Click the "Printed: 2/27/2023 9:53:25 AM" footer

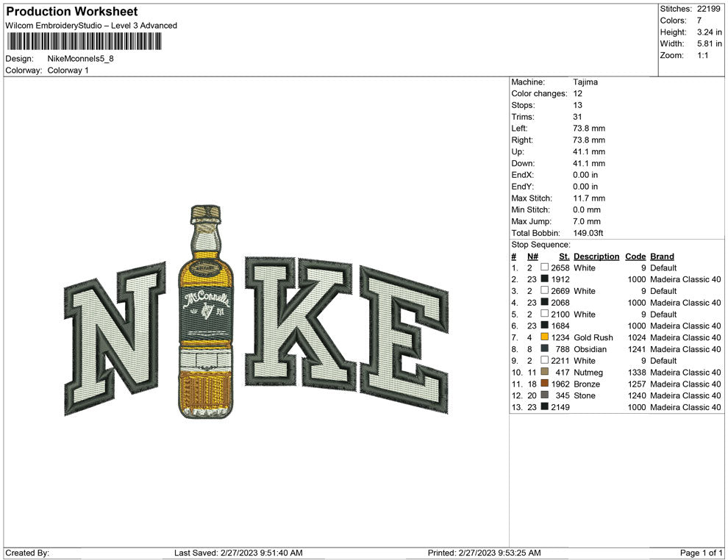[484, 553]
